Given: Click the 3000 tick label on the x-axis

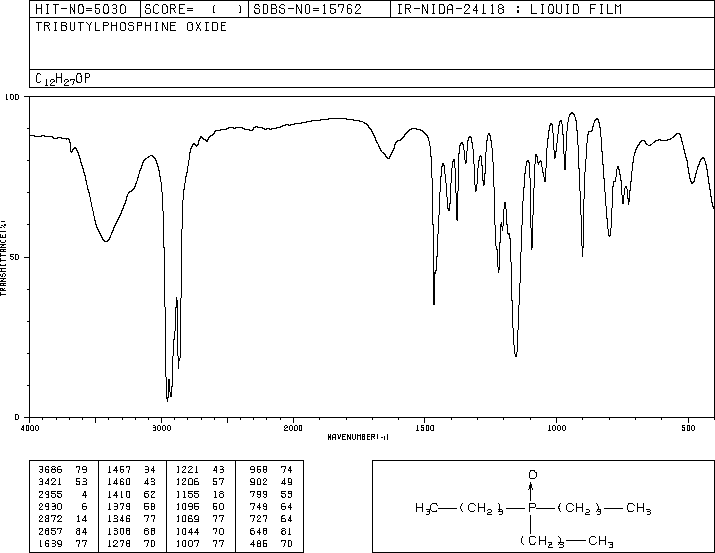Looking at the screenshot, I should click(161, 428).
